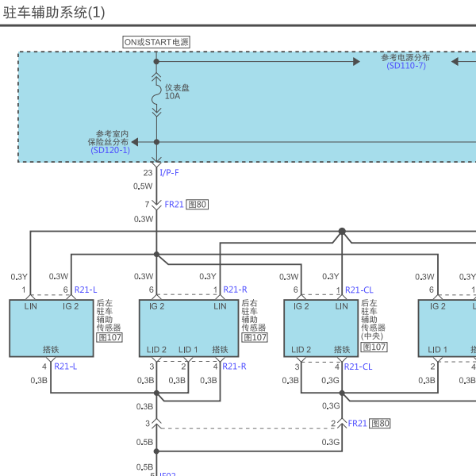The height and width of the screenshot is (476, 476).
Task: Click the 图80 box beside pin 2 FR21
Action: (x=379, y=423)
